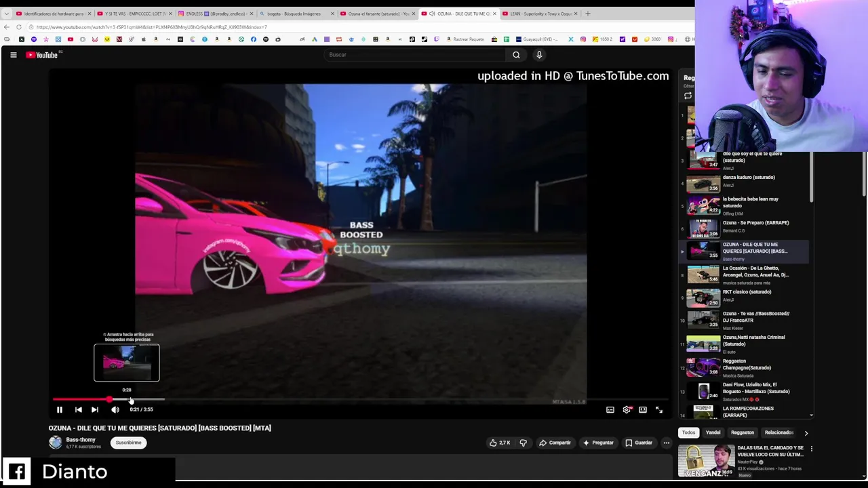Play 'la bebecita bebe lean muy saturado'
868x488 pixels.
(745, 205)
